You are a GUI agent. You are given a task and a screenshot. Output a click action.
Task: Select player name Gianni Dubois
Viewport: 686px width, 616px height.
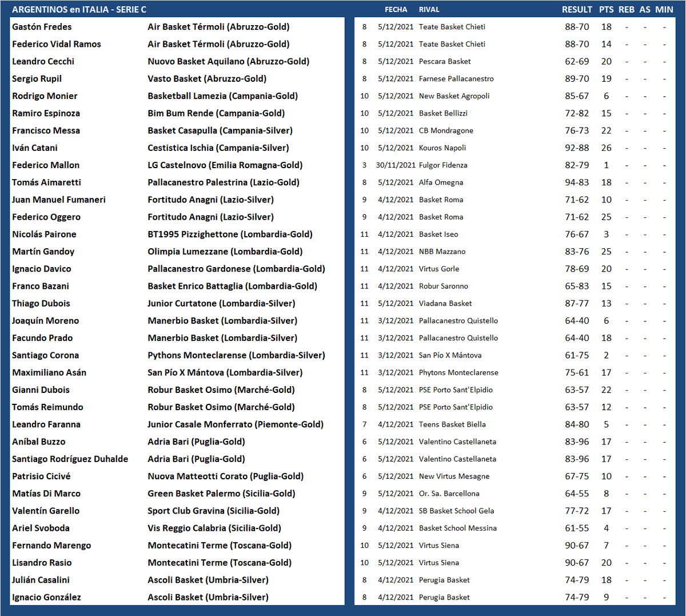tap(41, 390)
